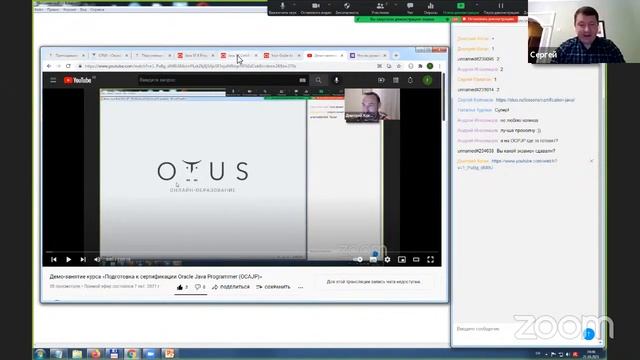Viewport: 640px width, 360px height.
Task: Expand the participants options arrow in Zoom
Action: click(397, 4)
